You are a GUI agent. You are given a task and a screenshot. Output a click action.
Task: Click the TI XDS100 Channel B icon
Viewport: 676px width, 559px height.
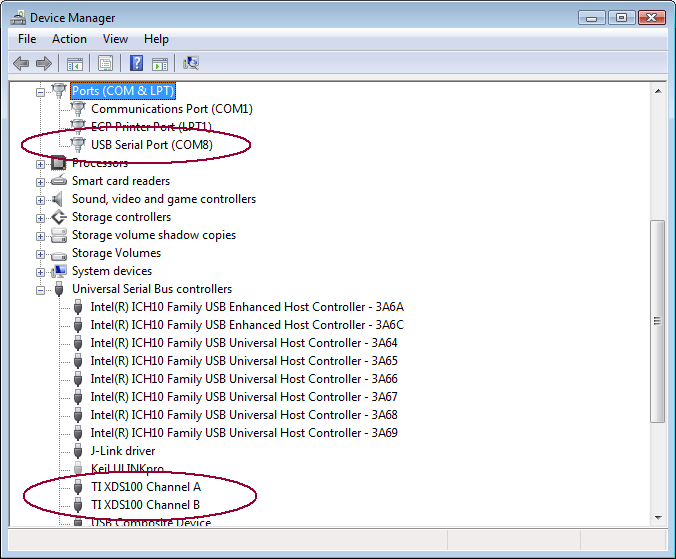(78, 505)
